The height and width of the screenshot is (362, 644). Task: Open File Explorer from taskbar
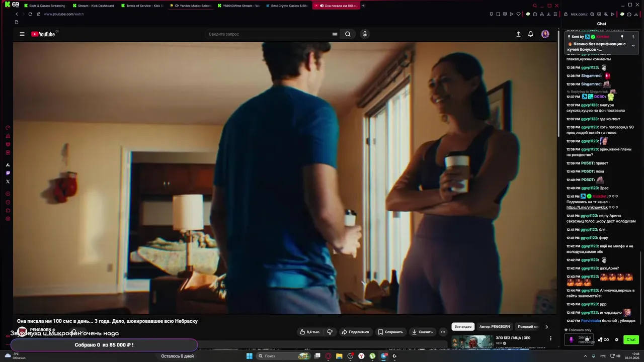[339, 356]
